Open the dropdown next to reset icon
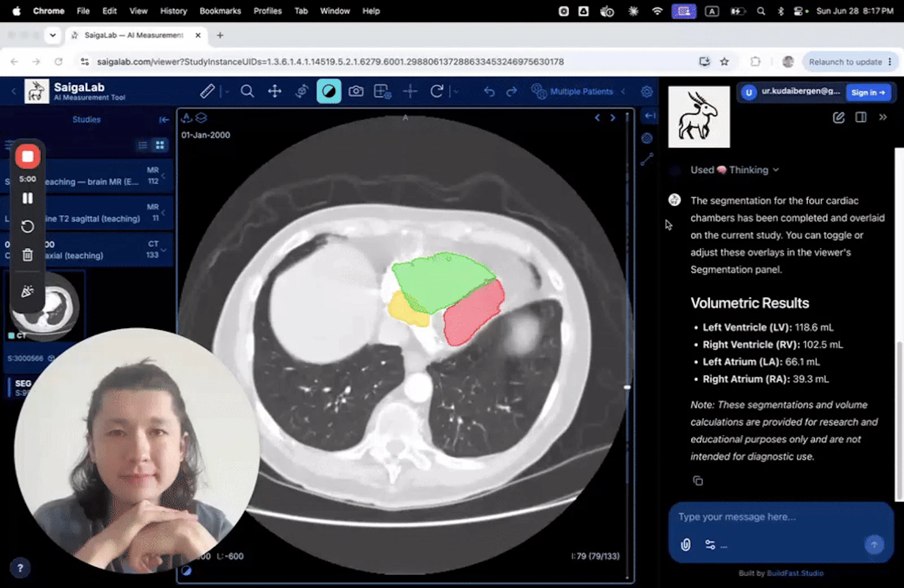 (x=456, y=91)
